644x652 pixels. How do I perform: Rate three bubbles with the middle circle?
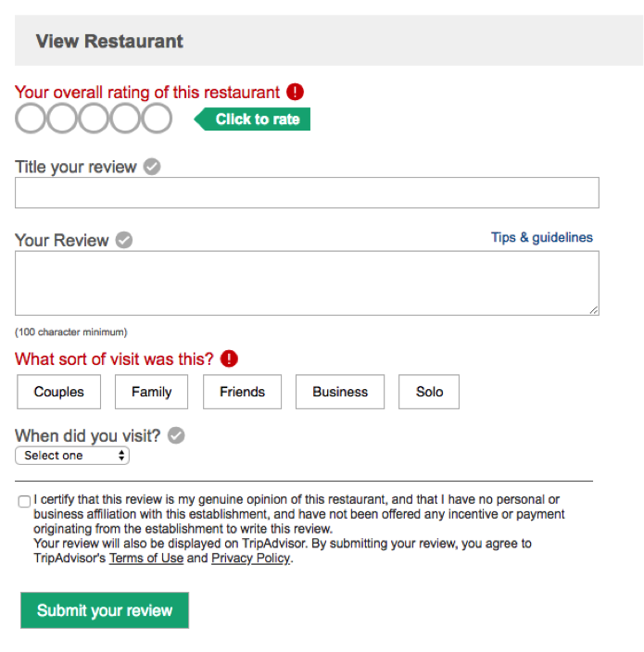coord(94,119)
